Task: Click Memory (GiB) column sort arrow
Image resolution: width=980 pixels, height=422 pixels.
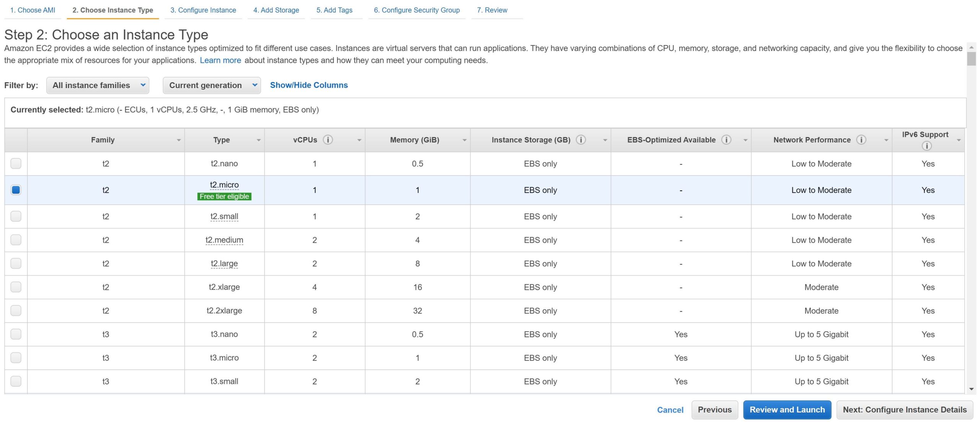Action: click(464, 140)
